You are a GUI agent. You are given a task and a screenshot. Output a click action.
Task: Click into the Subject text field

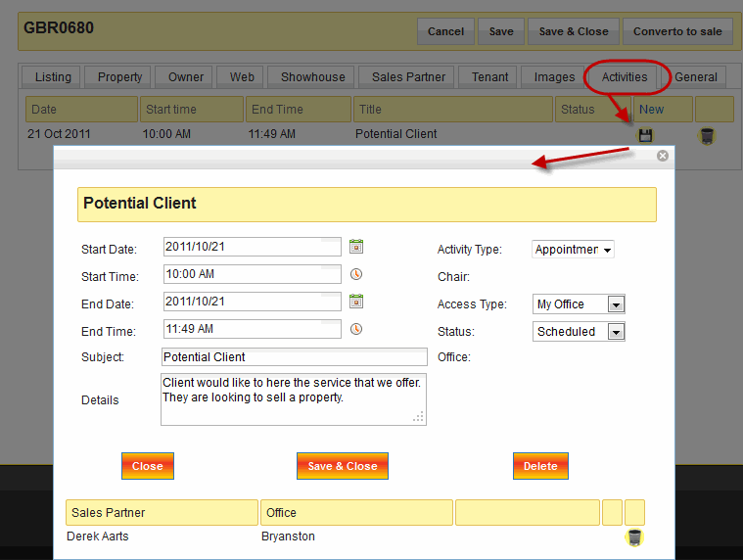294,357
